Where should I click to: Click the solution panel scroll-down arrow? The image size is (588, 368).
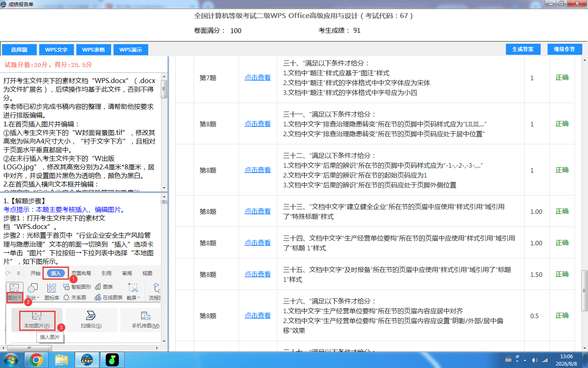[164, 341]
